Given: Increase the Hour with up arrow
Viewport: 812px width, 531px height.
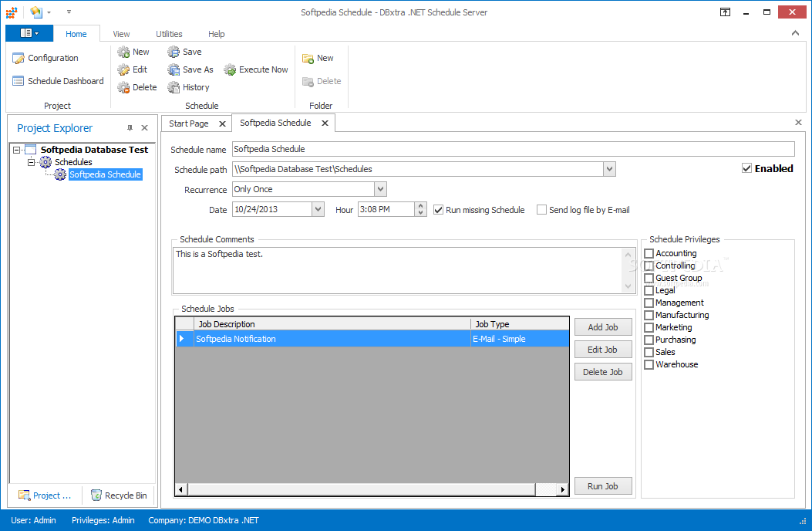Looking at the screenshot, I should pyautogui.click(x=421, y=206).
